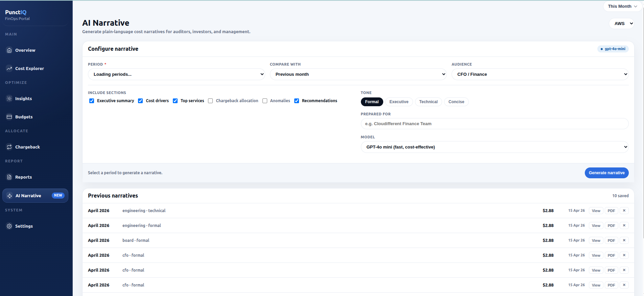Click the Cost Explorer trend icon
This screenshot has height=296, width=644.
coord(9,68)
